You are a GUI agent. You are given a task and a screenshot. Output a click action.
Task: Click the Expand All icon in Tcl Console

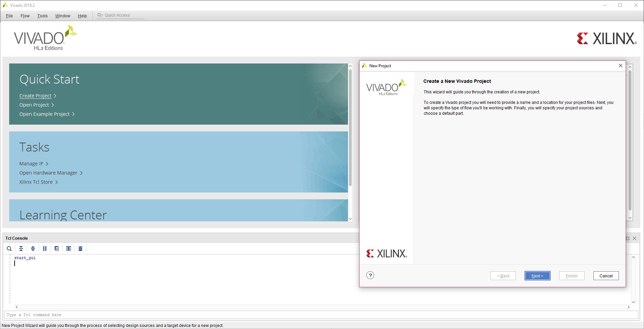[x=33, y=249]
